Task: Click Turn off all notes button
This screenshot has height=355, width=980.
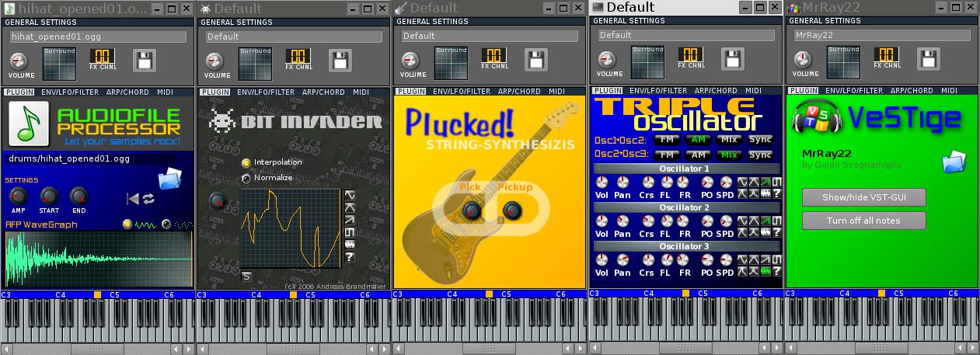Action: [x=863, y=221]
